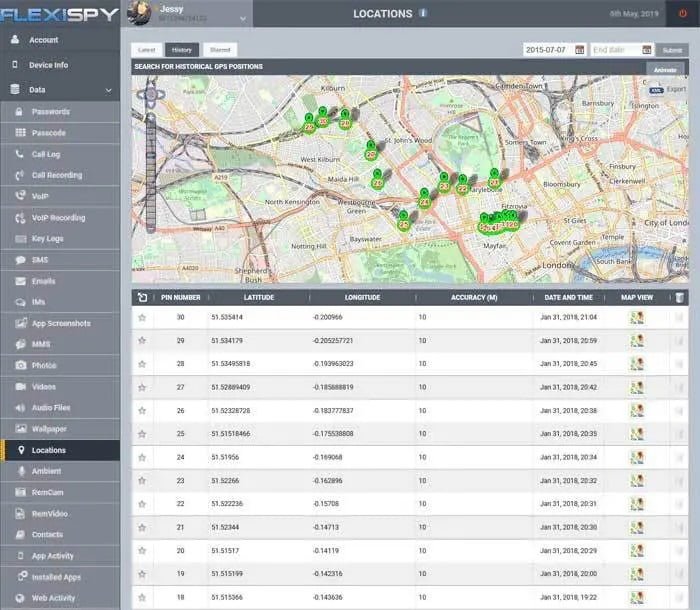Screen dimensions: 700x610
Task: Click the Locations pin icon
Action: (x=21, y=450)
